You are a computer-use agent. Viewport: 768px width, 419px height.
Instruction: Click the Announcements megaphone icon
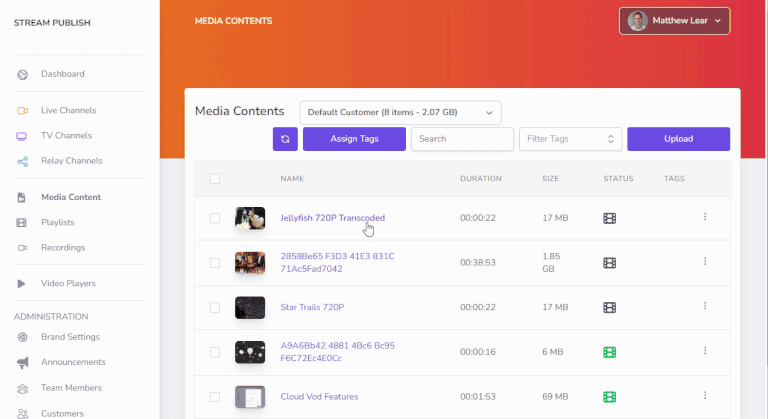tap(23, 363)
